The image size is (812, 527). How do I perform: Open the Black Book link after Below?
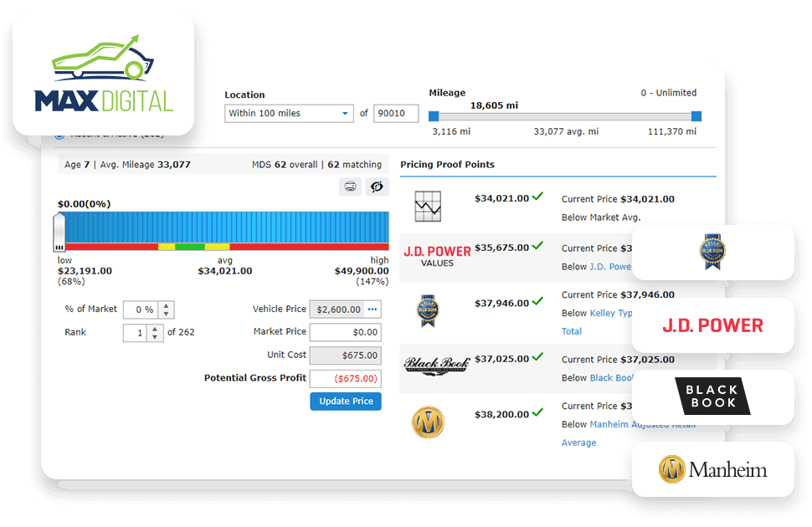pyautogui.click(x=611, y=378)
